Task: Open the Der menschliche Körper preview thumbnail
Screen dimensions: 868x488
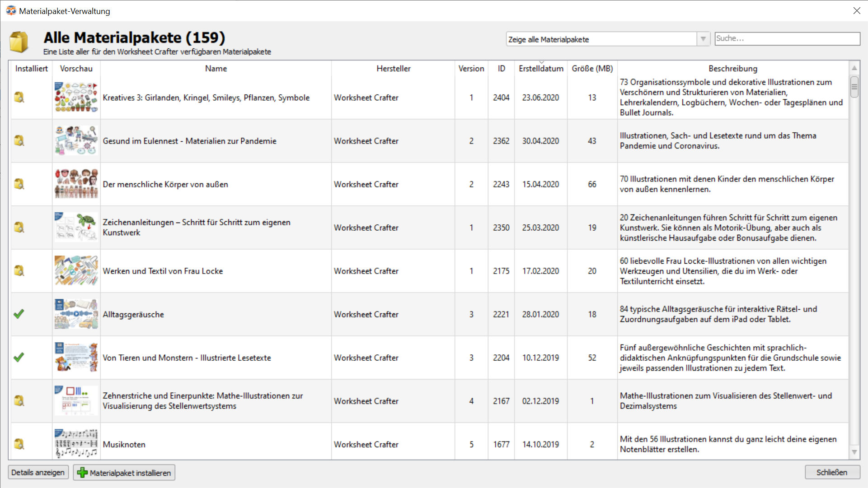Action: [76, 184]
